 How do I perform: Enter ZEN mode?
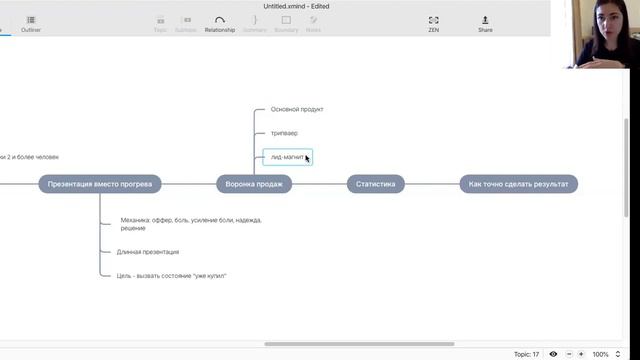tap(433, 24)
